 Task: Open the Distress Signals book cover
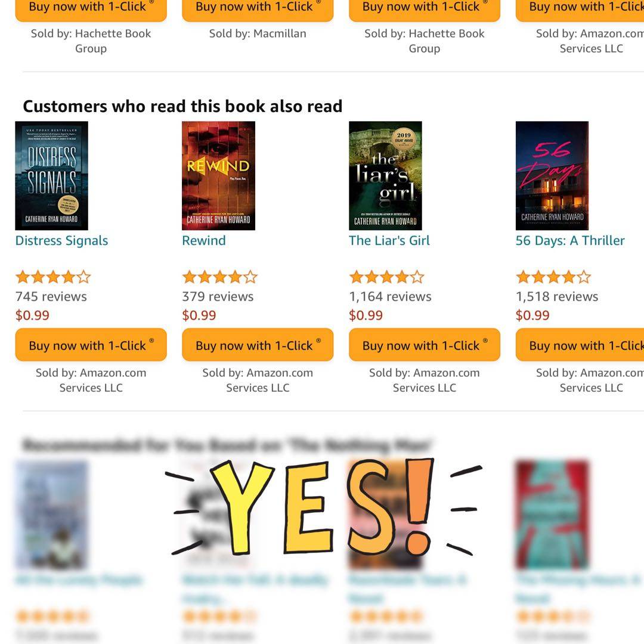point(51,175)
